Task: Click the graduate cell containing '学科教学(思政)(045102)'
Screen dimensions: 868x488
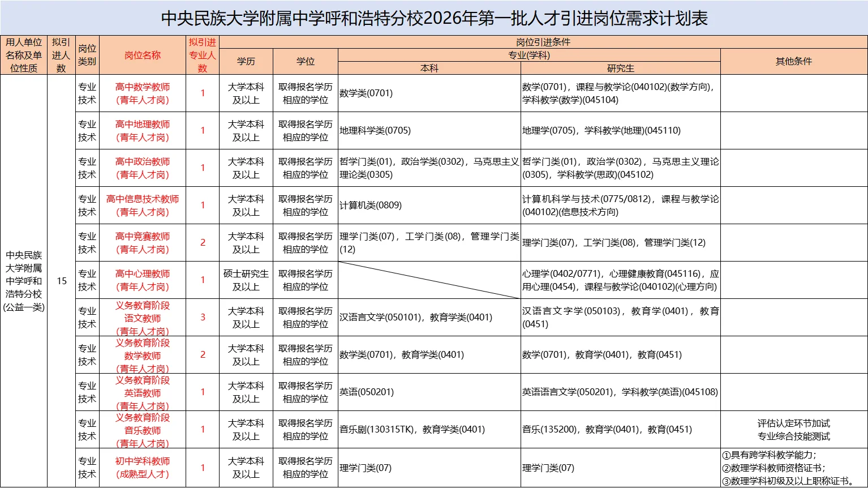Action: pyautogui.click(x=621, y=168)
